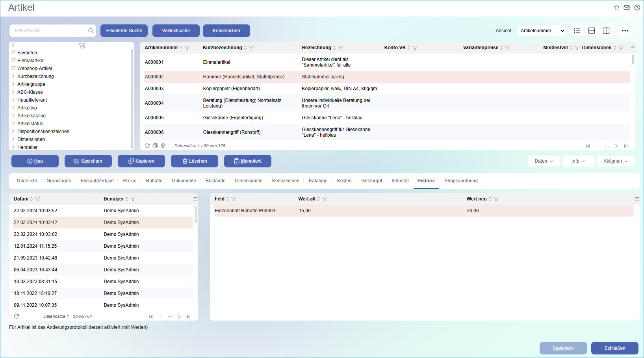The width and height of the screenshot is (644, 358).
Task: Toggle vertical split view layout
Action: (606, 31)
